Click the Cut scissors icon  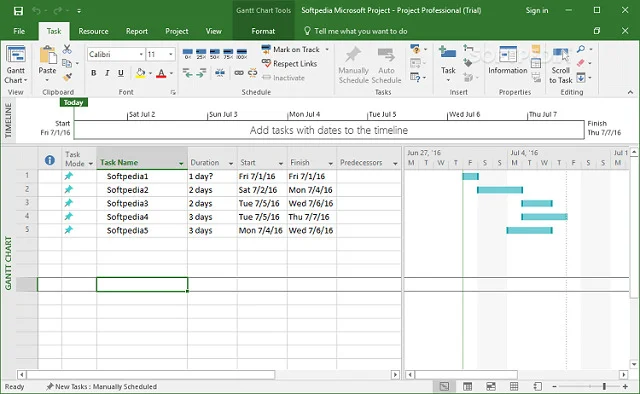coord(67,49)
